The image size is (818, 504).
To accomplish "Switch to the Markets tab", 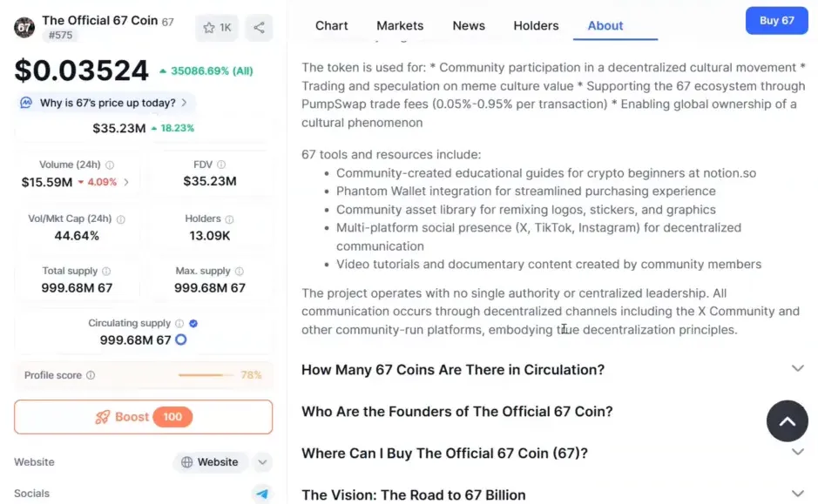I will (400, 26).
